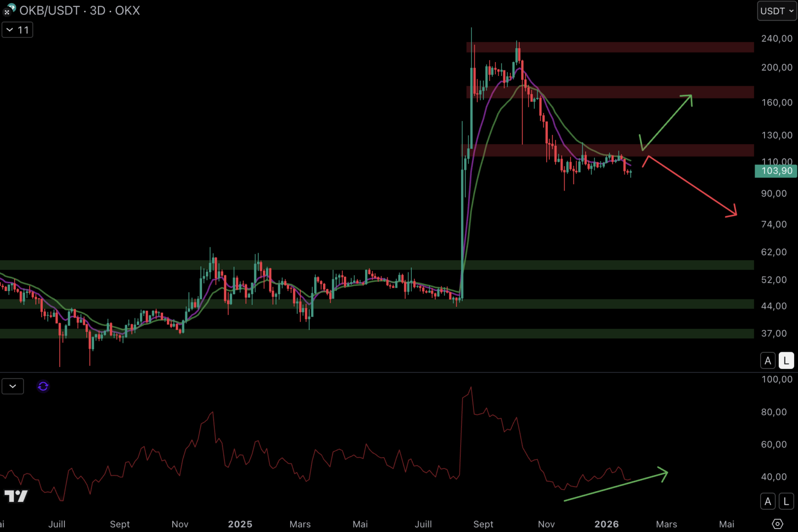Select the red downward arrow drawing
The image size is (798, 532).
tap(690, 185)
